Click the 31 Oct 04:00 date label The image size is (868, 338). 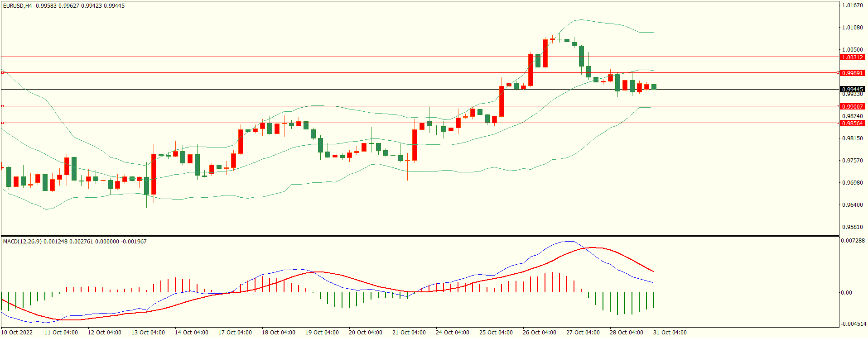[x=670, y=333]
